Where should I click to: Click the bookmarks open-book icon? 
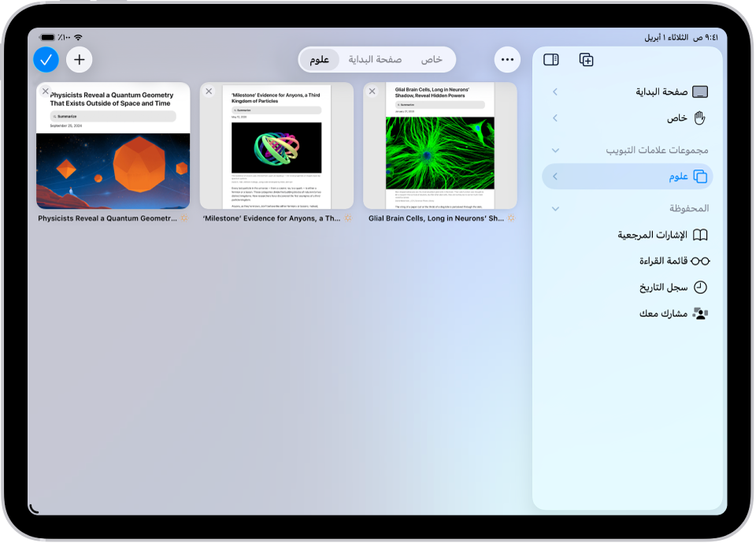point(700,235)
